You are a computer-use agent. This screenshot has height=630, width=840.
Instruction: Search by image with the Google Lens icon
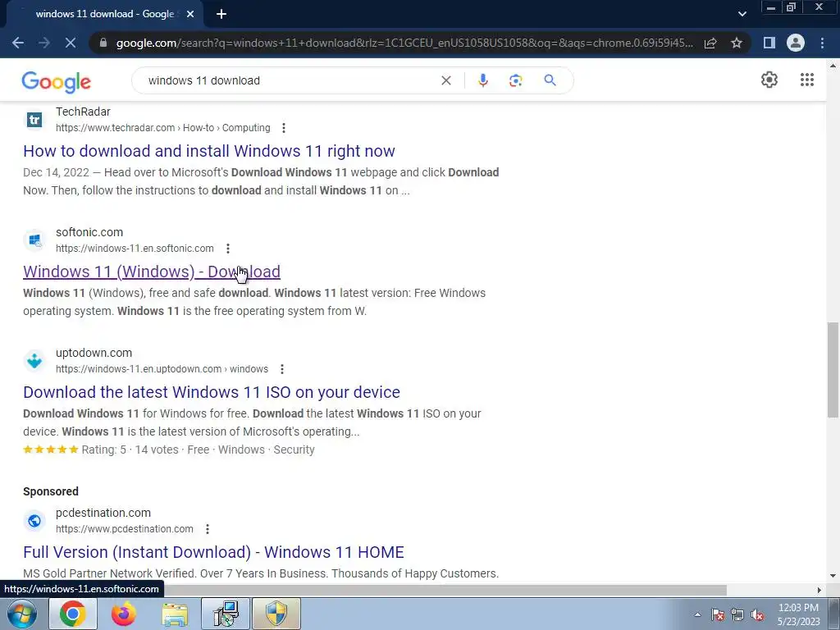pyautogui.click(x=515, y=80)
